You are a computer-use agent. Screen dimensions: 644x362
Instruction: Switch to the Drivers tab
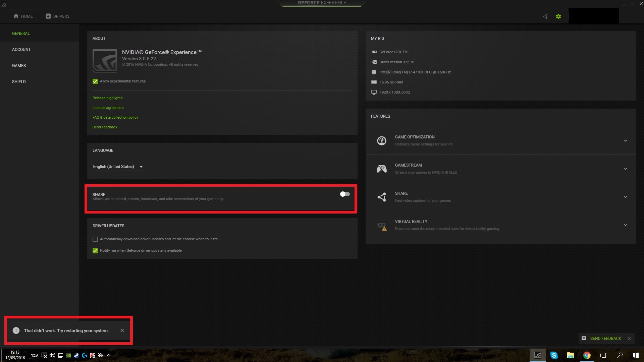[x=58, y=16]
